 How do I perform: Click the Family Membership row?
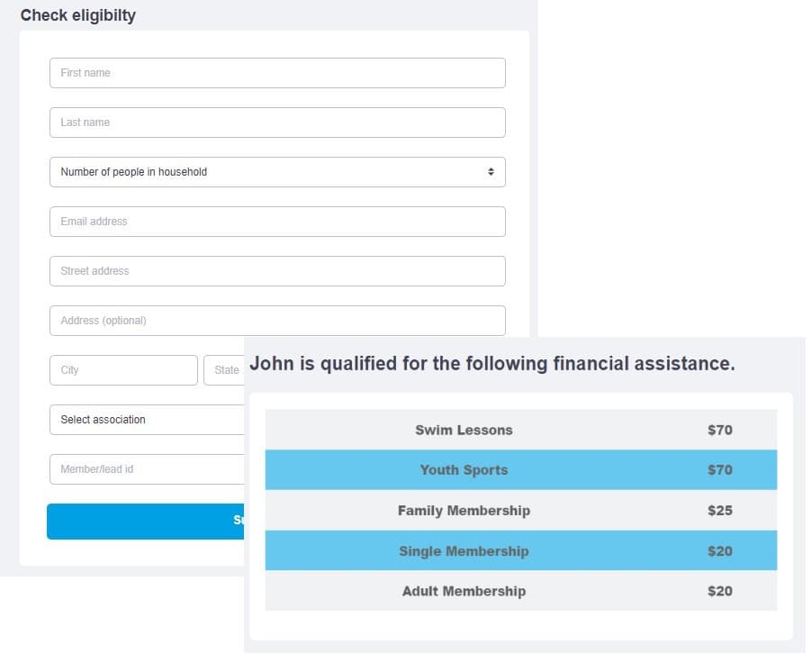520,510
